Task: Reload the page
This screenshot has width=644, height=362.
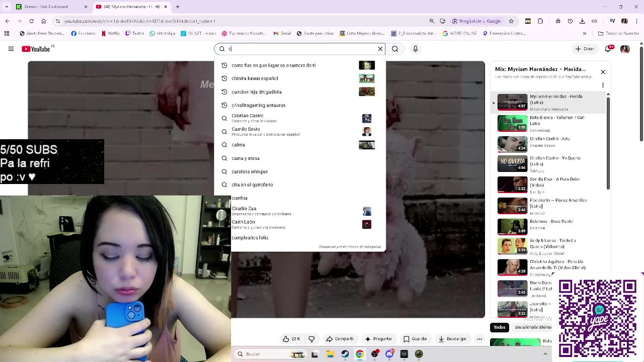Action: point(31,21)
